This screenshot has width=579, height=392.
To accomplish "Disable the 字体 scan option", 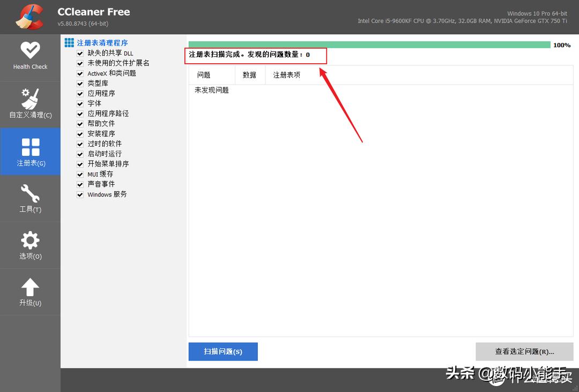I will pyautogui.click(x=79, y=103).
